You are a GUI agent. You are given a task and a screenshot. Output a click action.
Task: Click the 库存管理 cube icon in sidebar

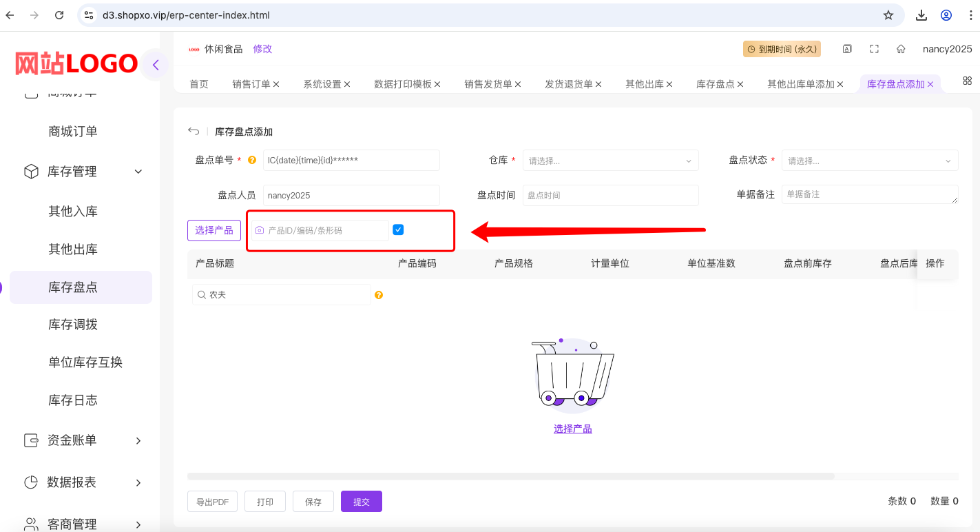[x=31, y=172]
